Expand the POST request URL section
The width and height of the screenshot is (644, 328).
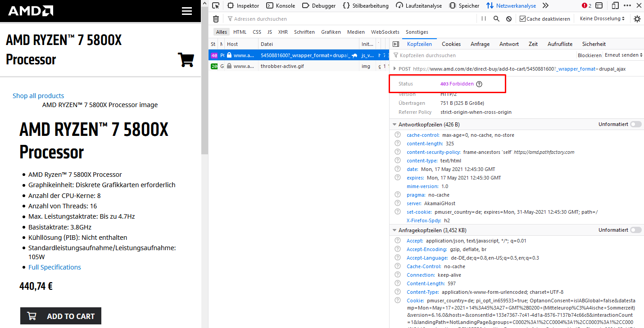395,69
